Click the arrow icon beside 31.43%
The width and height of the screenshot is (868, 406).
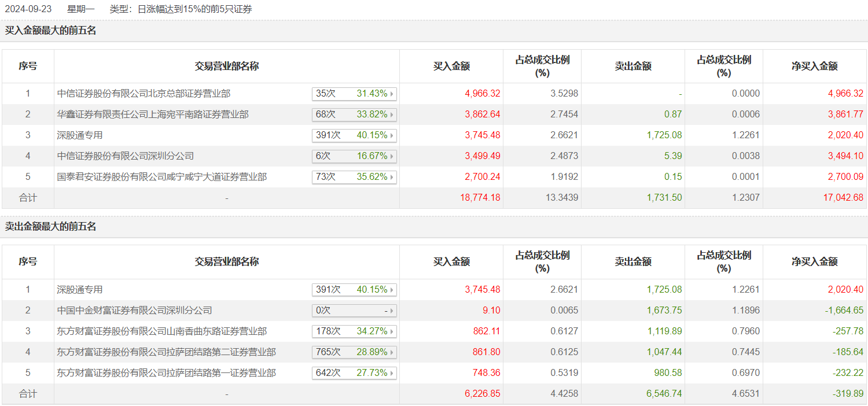[x=392, y=94]
